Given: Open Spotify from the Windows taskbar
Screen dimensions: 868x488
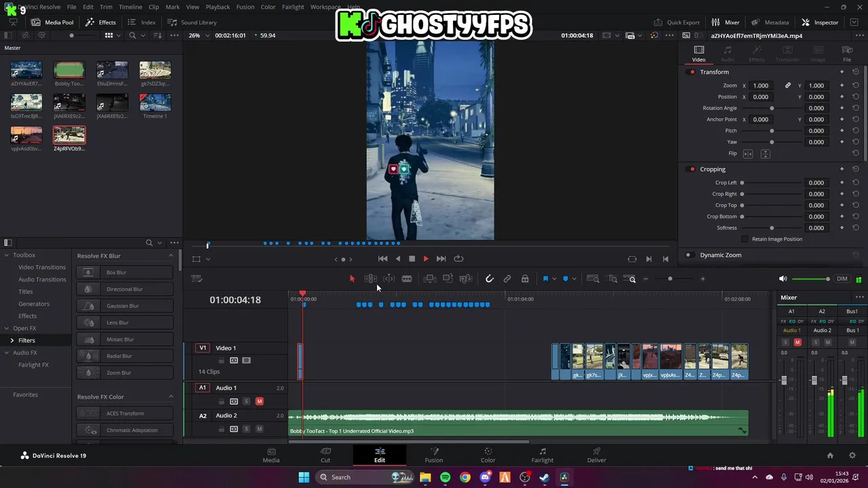Looking at the screenshot, I should [x=445, y=477].
